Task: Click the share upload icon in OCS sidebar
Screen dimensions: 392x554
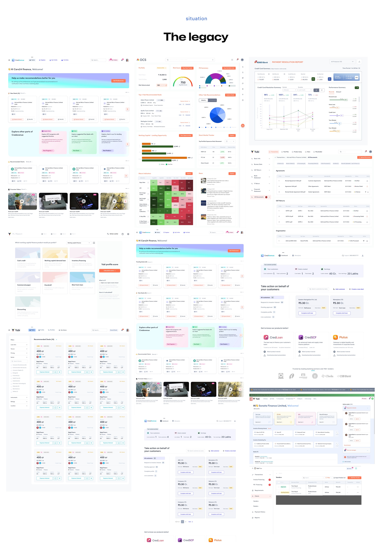Action: [x=243, y=72]
